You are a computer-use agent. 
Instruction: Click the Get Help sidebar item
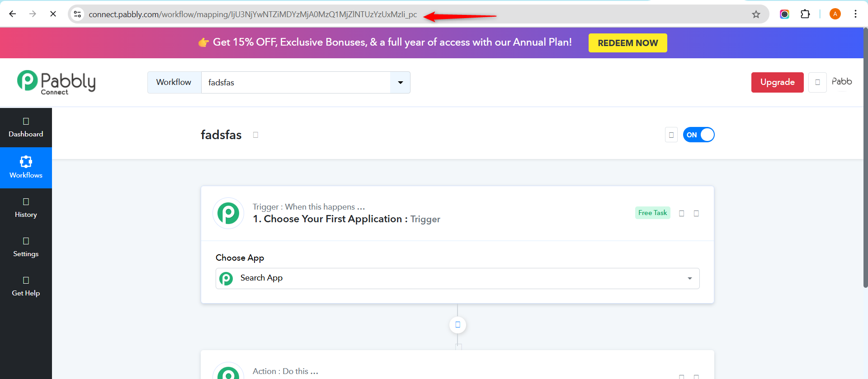pos(26,286)
